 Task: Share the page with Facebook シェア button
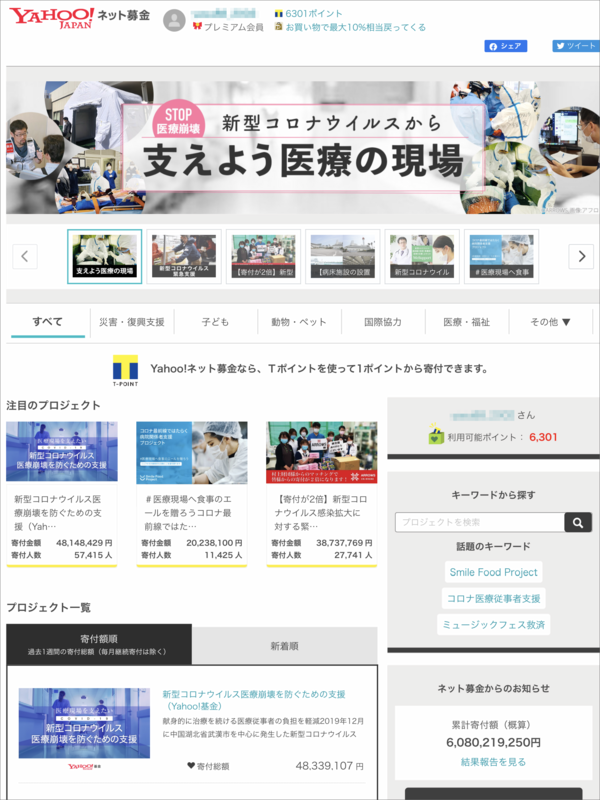(x=506, y=46)
